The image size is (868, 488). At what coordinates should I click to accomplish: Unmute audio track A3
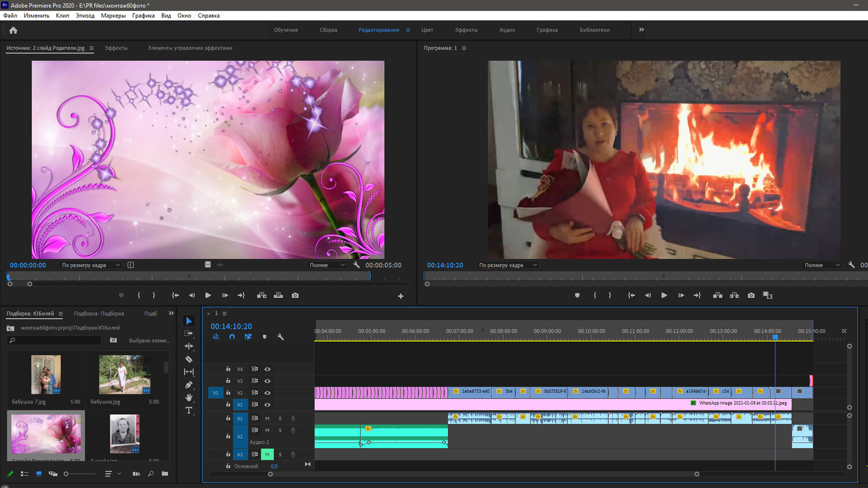click(x=267, y=454)
